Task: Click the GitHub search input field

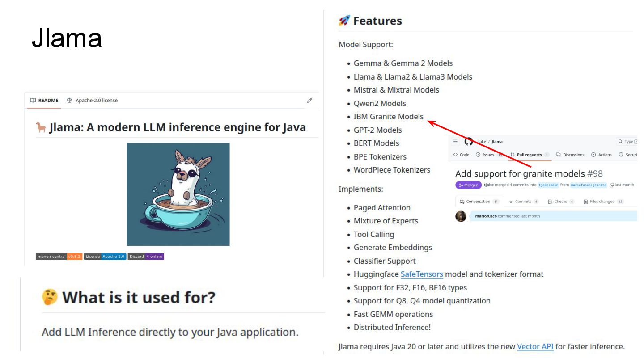Action: point(627,142)
